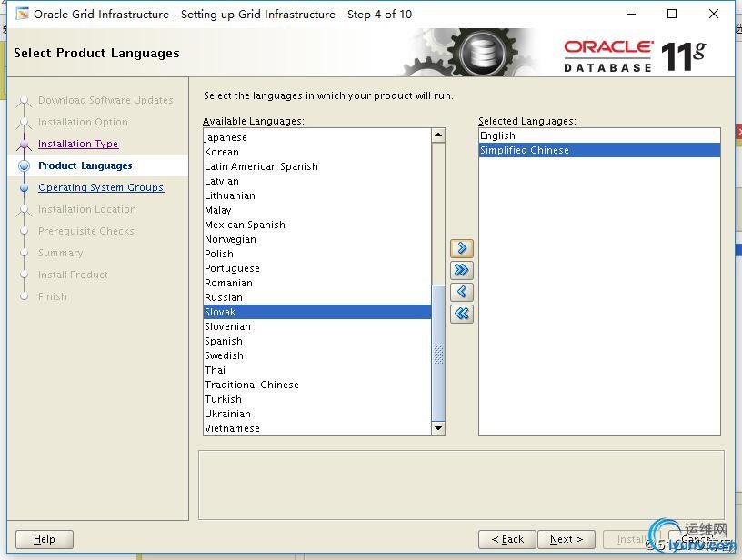Select Swedish in the list
This screenshot has width=742, height=560.
(317, 355)
